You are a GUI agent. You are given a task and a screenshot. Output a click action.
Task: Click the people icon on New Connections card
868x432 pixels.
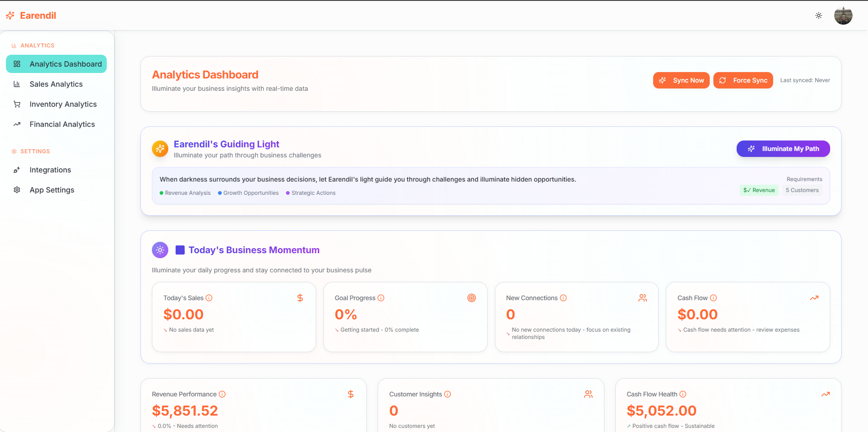click(x=643, y=297)
